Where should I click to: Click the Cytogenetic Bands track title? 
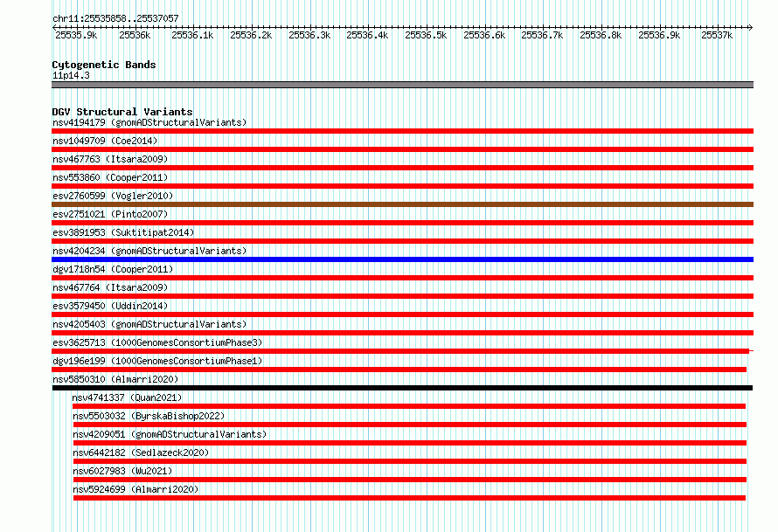104,65
